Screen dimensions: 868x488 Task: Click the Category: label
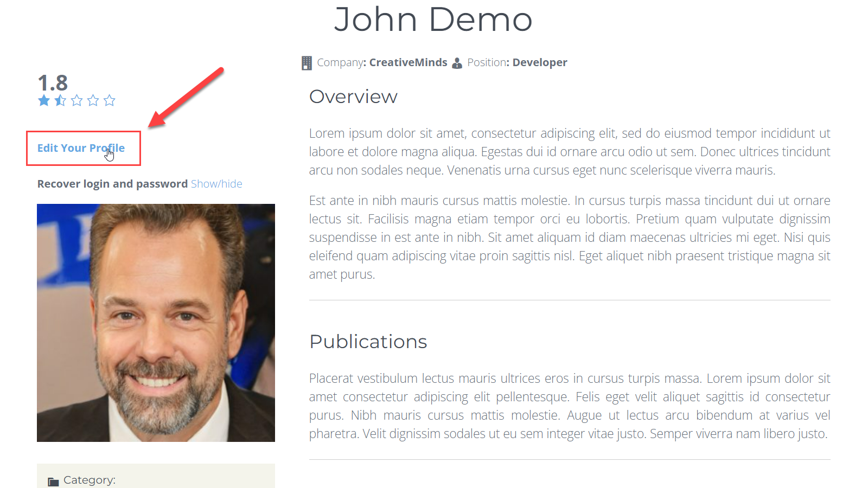click(x=90, y=480)
